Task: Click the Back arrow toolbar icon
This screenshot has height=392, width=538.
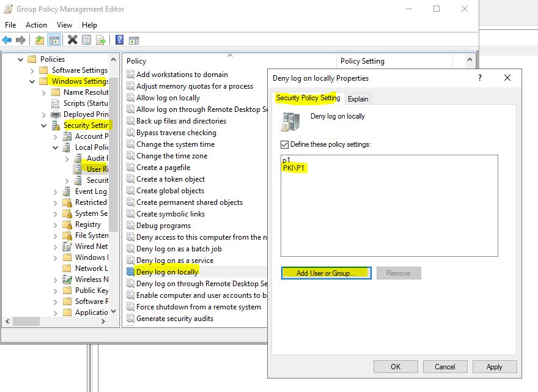Action: pyautogui.click(x=7, y=40)
